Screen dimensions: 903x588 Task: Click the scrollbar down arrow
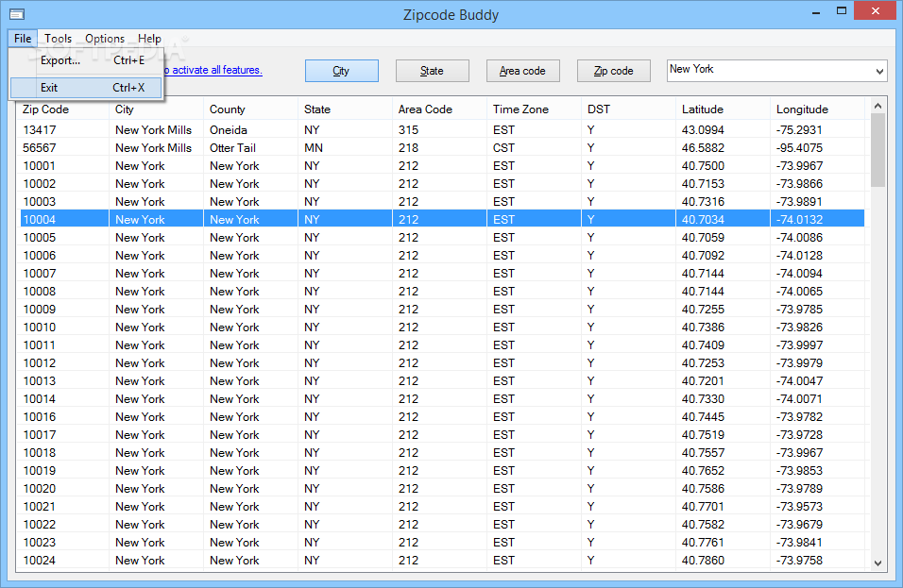pyautogui.click(x=877, y=563)
